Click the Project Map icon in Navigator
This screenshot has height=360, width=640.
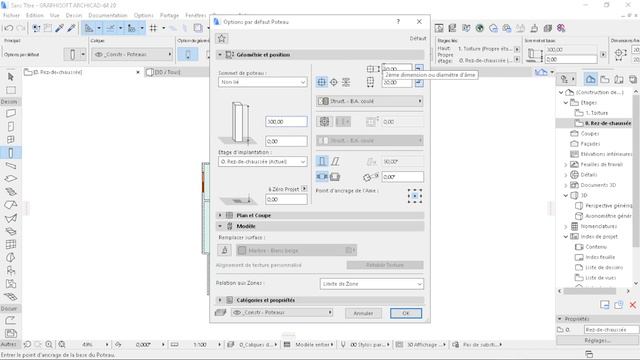click(590, 79)
